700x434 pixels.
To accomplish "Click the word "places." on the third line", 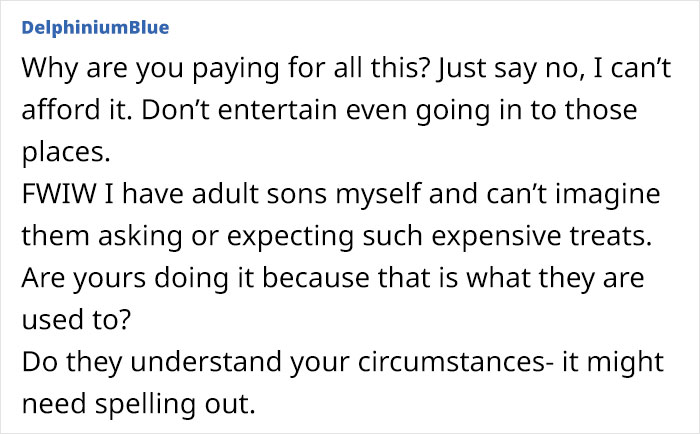I will coord(66,153).
